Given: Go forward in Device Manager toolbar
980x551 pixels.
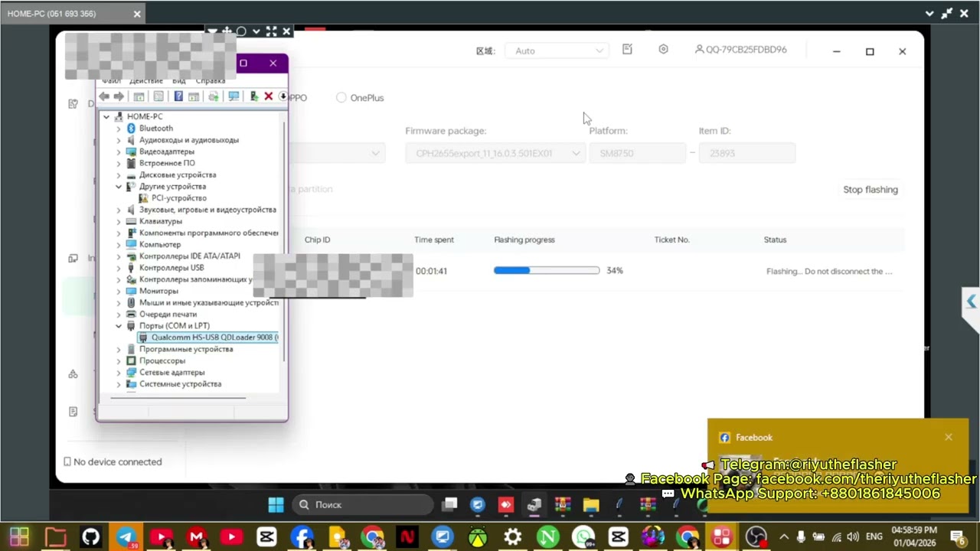Looking at the screenshot, I should coord(119,96).
